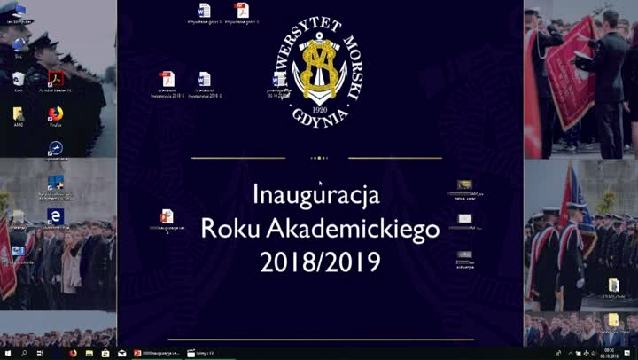Open the Windows Start menu

(8, 353)
